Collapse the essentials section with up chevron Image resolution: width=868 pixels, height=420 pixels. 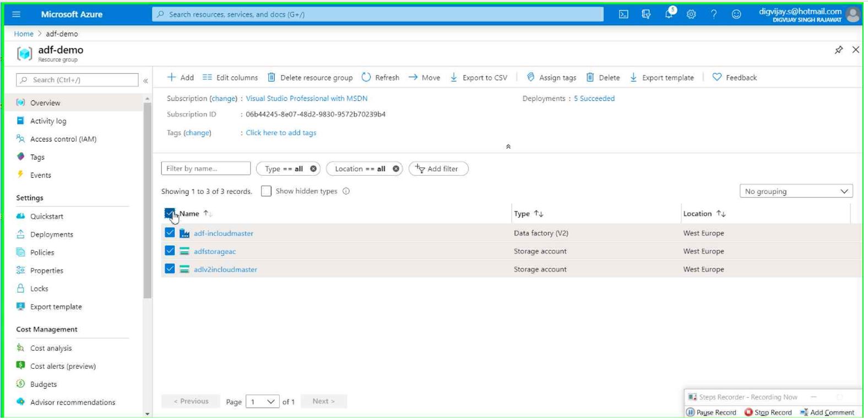pos(508,147)
